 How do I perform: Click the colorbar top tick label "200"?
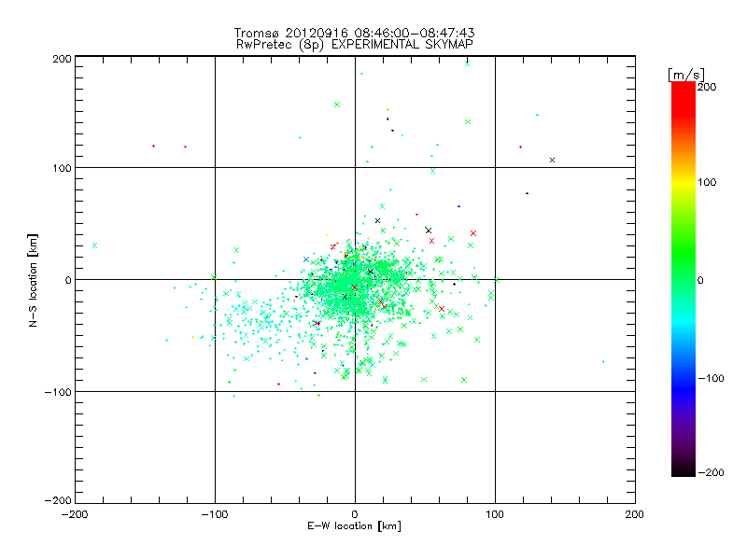click(x=707, y=87)
